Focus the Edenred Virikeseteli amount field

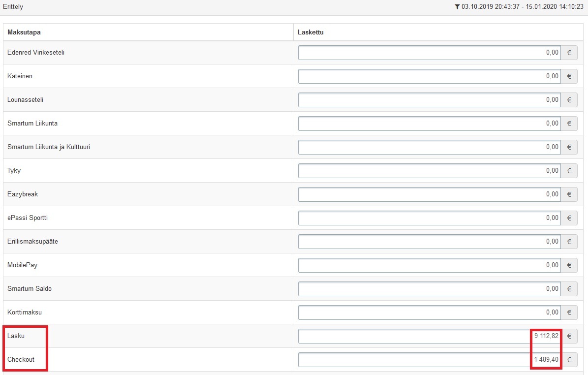pyautogui.click(x=429, y=53)
